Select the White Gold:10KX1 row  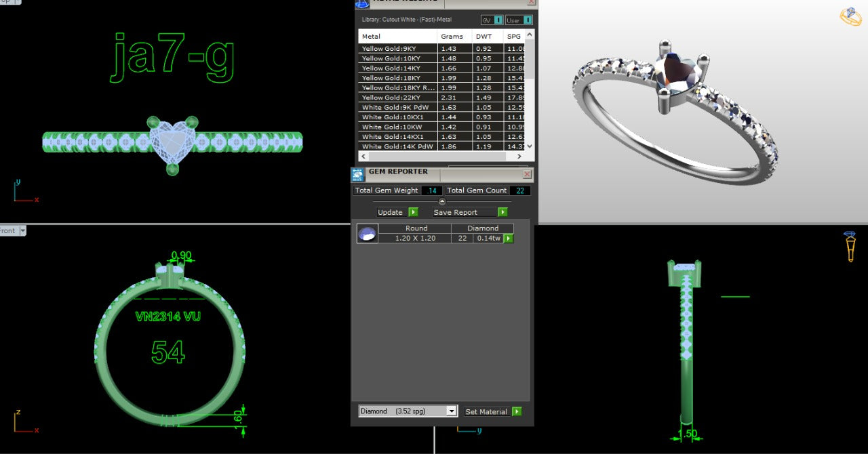442,117
